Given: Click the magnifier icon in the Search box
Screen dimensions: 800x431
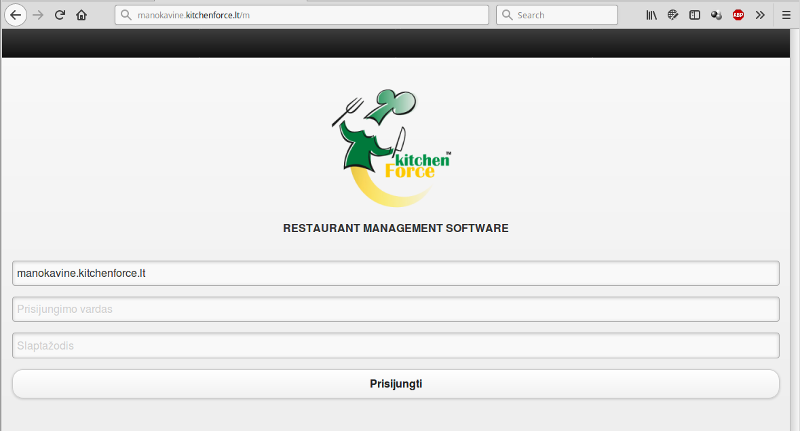Looking at the screenshot, I should 507,15.
